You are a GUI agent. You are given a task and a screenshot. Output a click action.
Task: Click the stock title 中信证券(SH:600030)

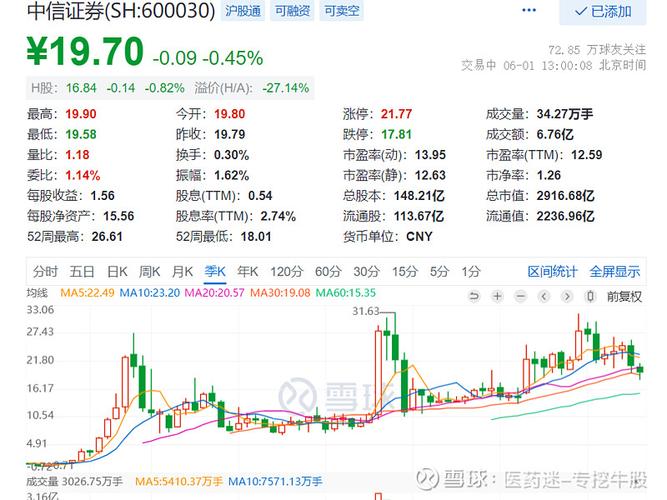click(121, 11)
